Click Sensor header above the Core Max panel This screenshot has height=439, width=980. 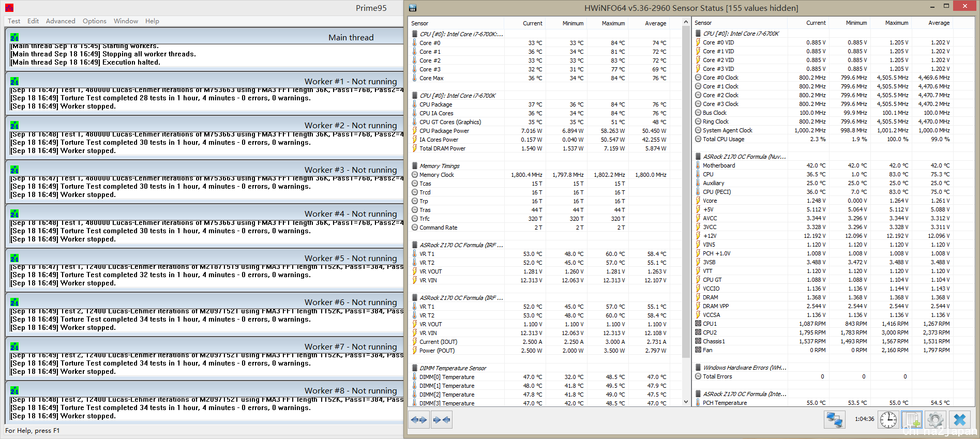[x=419, y=23]
